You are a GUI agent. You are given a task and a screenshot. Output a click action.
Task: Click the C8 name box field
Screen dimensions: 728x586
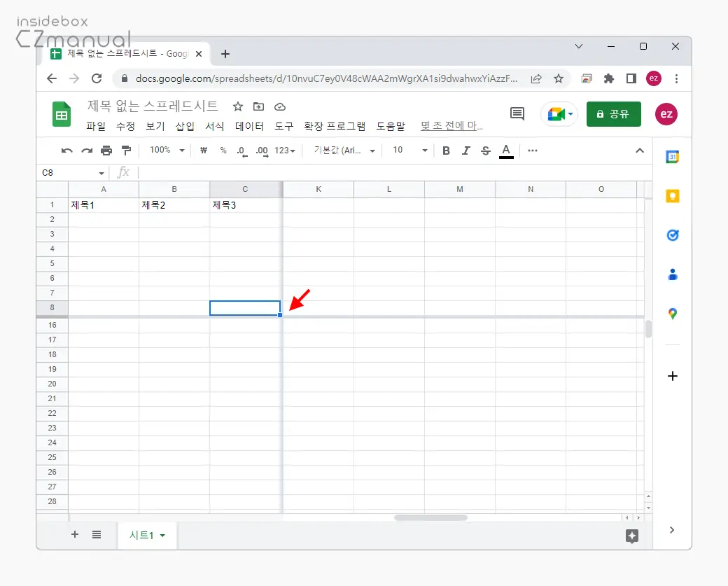(69, 173)
